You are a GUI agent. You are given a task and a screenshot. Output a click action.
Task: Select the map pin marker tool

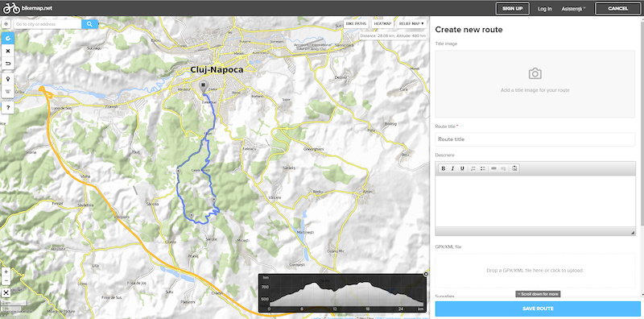coord(8,78)
